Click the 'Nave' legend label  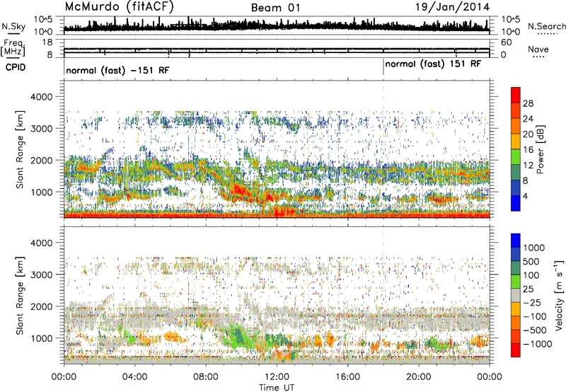coord(538,50)
